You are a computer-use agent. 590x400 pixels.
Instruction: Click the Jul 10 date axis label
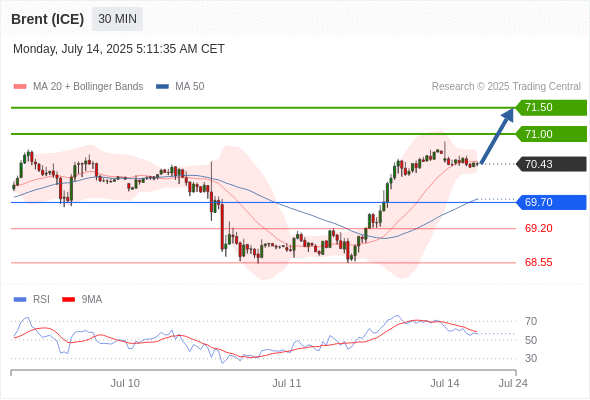[125, 383]
